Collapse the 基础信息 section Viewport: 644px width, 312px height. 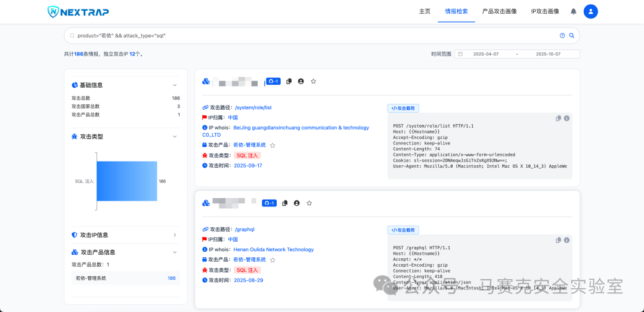(x=175, y=85)
